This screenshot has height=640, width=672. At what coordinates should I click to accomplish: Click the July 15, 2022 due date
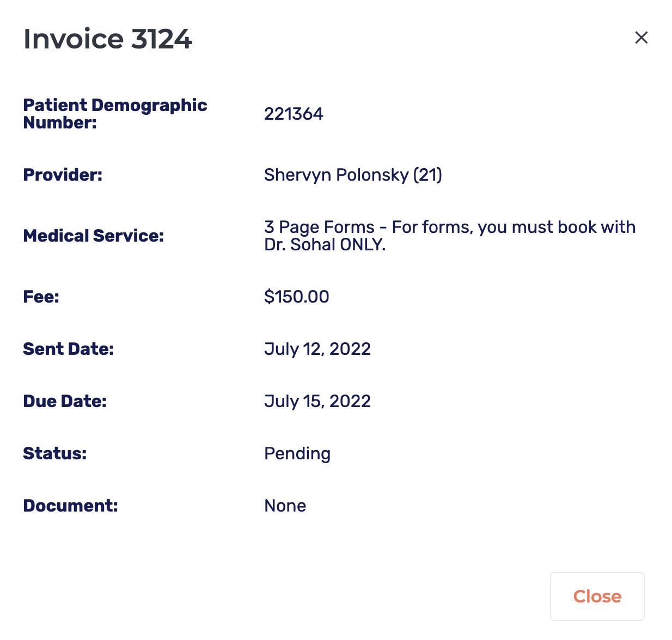coord(317,401)
